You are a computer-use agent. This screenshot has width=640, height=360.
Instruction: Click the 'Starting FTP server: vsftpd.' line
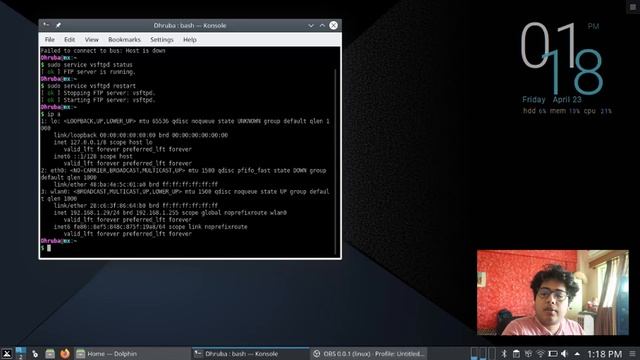[x=98, y=100]
